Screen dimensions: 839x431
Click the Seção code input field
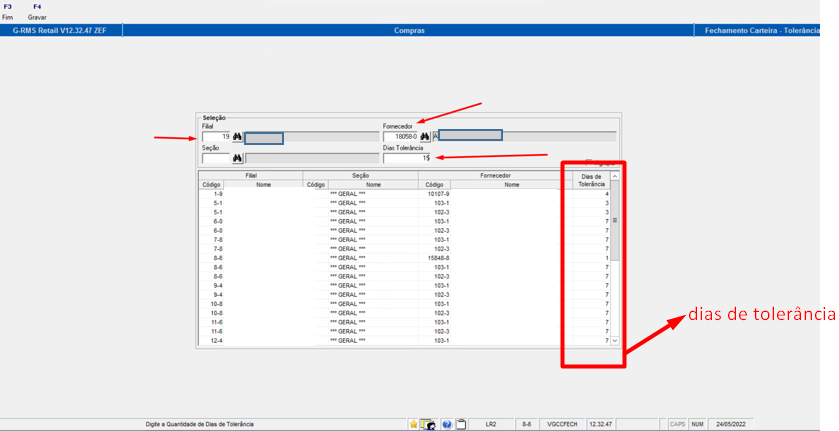point(216,158)
